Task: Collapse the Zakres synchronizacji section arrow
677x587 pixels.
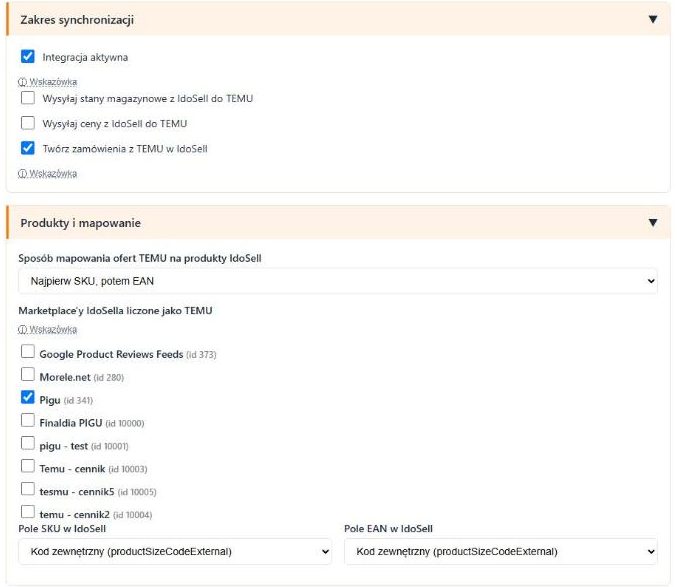Action: (653, 19)
